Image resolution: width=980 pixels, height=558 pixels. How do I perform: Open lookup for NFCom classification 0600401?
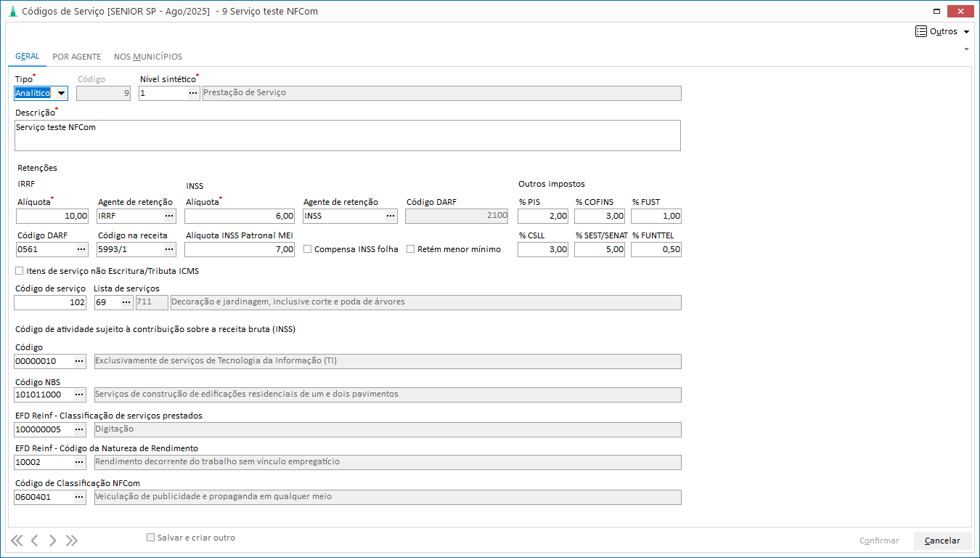pos(80,497)
